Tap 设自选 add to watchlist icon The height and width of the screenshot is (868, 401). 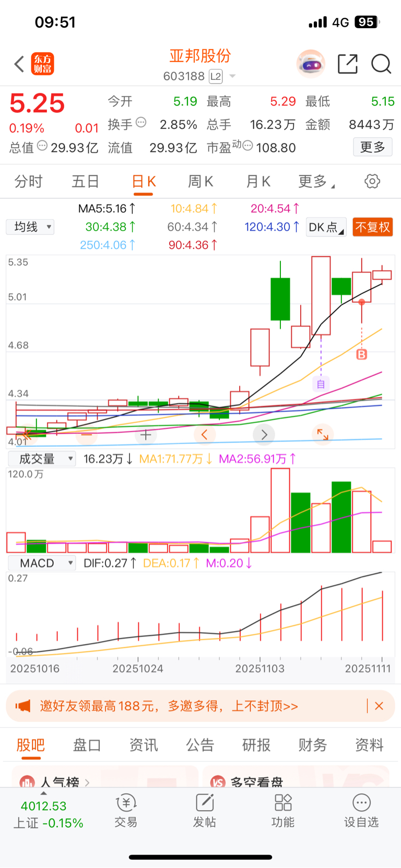361,811
